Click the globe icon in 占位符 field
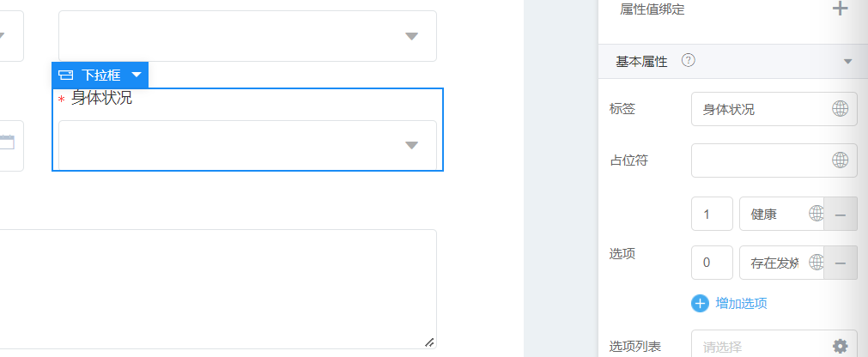This screenshot has width=868, height=357. (x=840, y=160)
